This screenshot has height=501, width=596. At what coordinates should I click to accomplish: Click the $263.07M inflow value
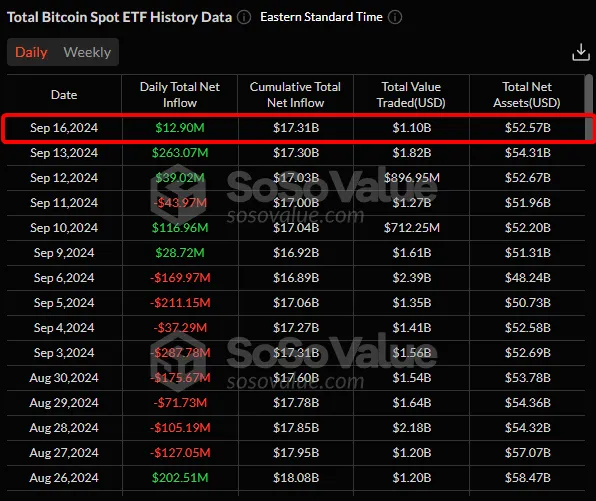[x=180, y=153]
